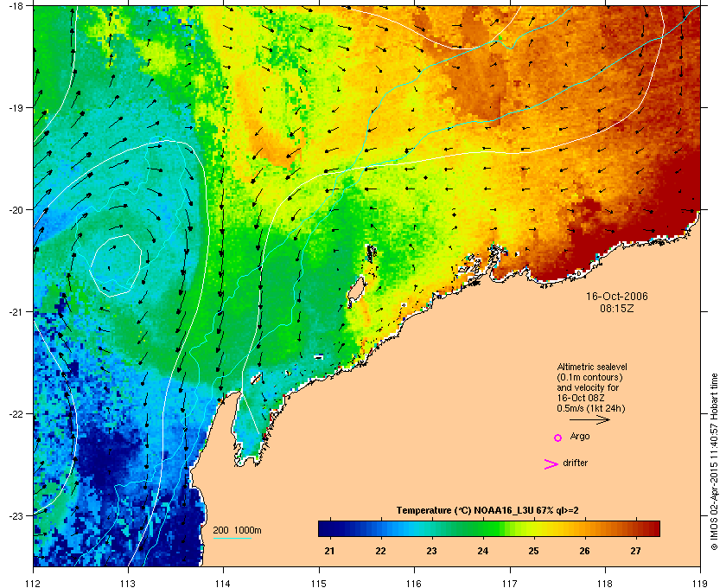Click the dark blue end of color bar
The image size is (726, 588).
(324, 528)
